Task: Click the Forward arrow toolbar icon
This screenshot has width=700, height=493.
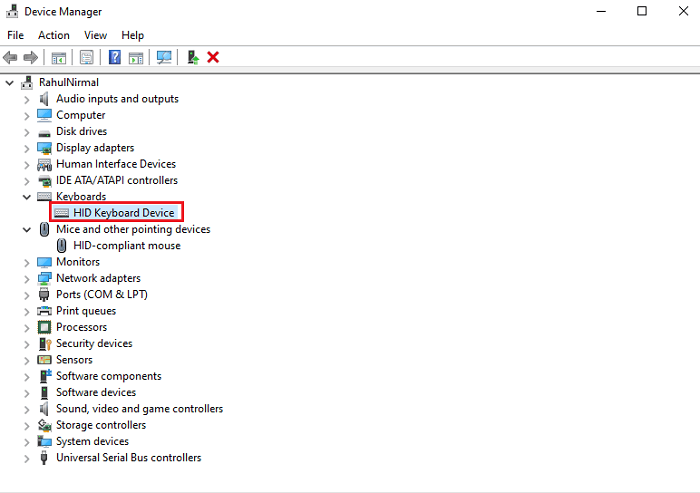Action: (30, 58)
